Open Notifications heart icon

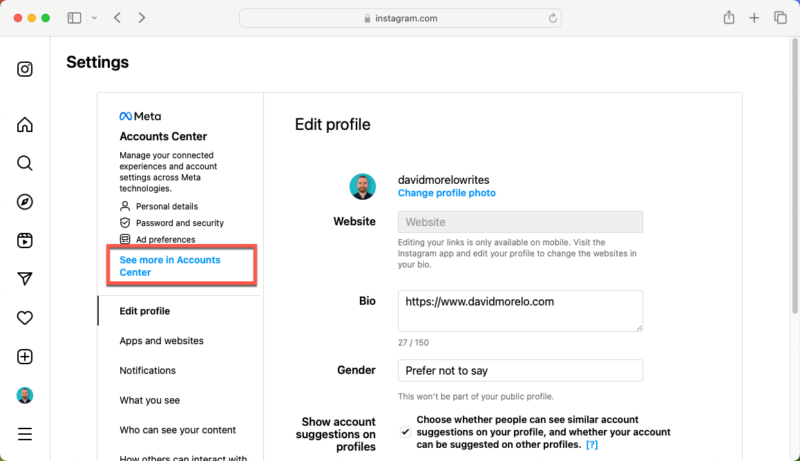[24, 318]
